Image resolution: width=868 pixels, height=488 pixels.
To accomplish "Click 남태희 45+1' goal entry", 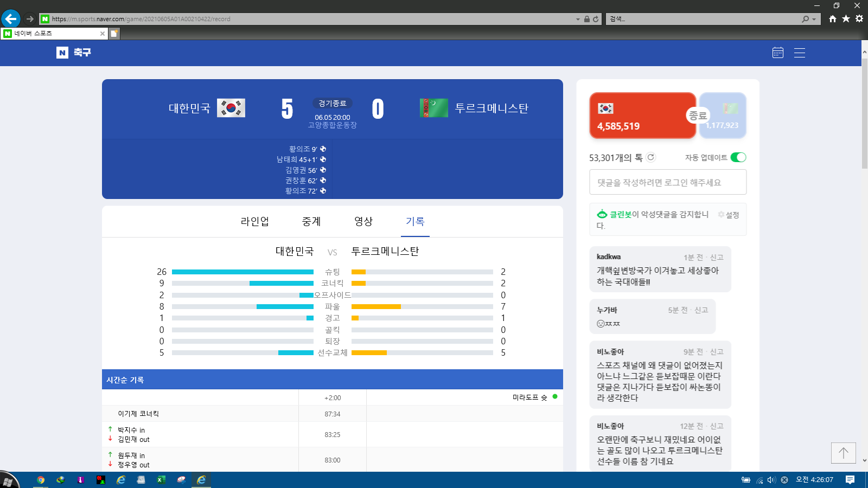I will 301,159.
